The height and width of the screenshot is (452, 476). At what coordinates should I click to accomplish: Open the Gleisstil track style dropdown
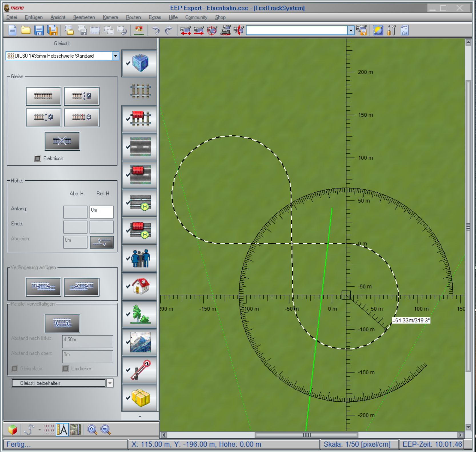tap(115, 56)
